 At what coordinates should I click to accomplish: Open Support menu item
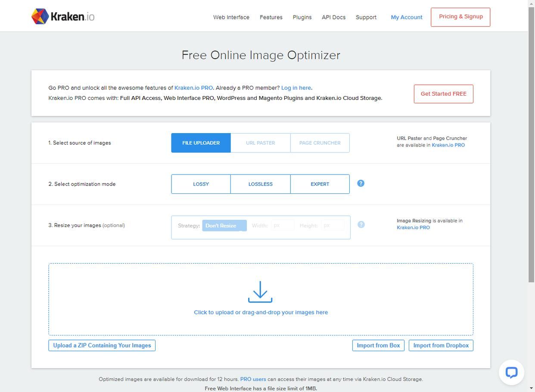pyautogui.click(x=366, y=17)
